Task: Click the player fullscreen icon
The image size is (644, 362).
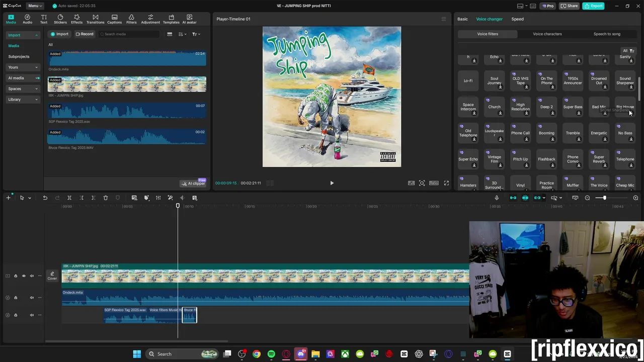Action: (x=446, y=183)
